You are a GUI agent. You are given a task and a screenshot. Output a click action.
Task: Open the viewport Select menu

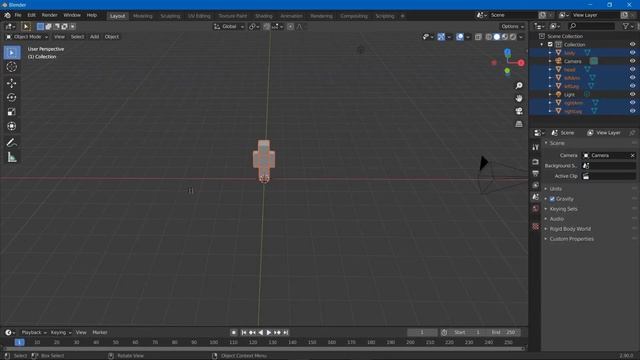[77, 37]
